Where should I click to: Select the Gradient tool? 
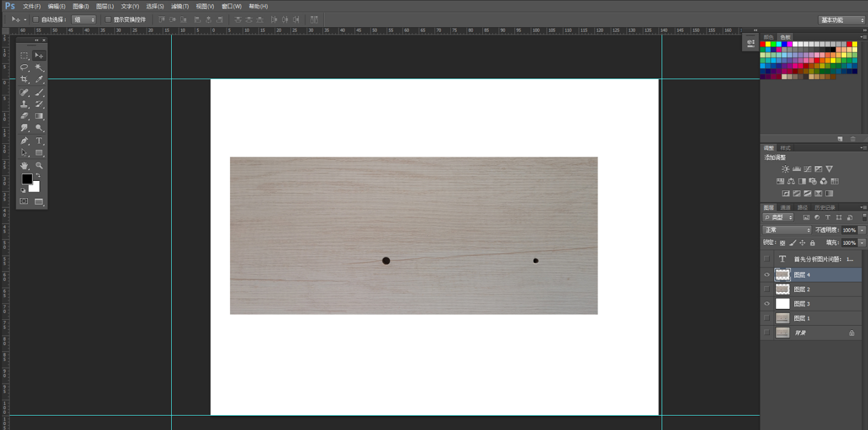click(39, 116)
